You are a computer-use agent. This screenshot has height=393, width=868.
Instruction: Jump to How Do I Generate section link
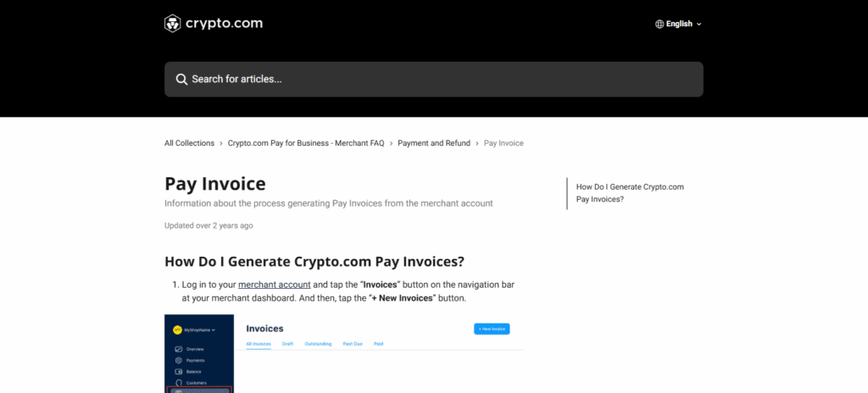coord(629,193)
